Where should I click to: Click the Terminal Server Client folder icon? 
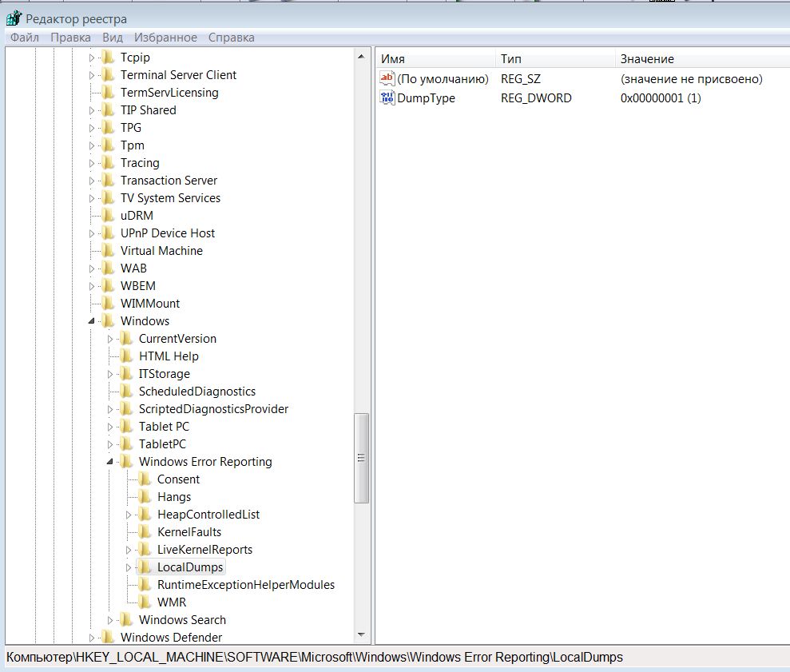point(108,75)
